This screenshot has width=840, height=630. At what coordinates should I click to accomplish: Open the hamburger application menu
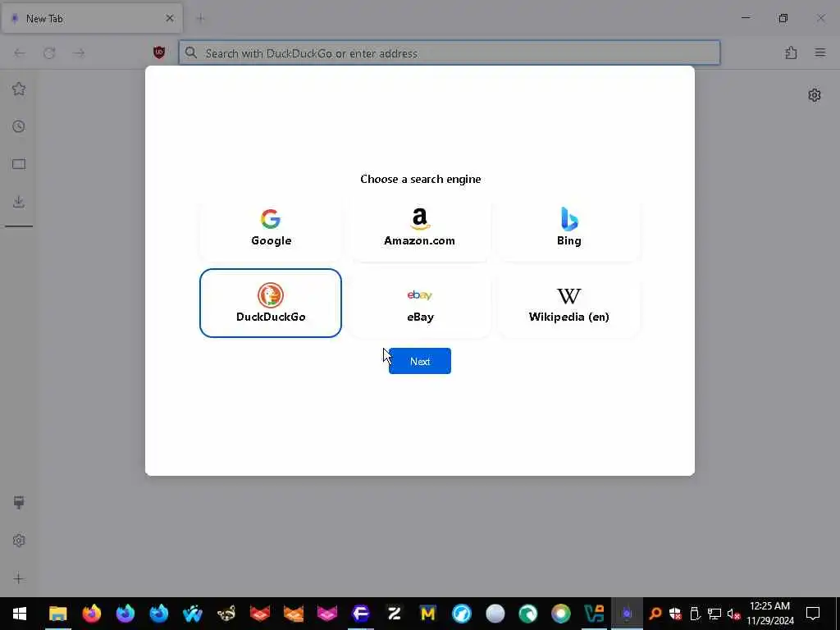click(820, 52)
